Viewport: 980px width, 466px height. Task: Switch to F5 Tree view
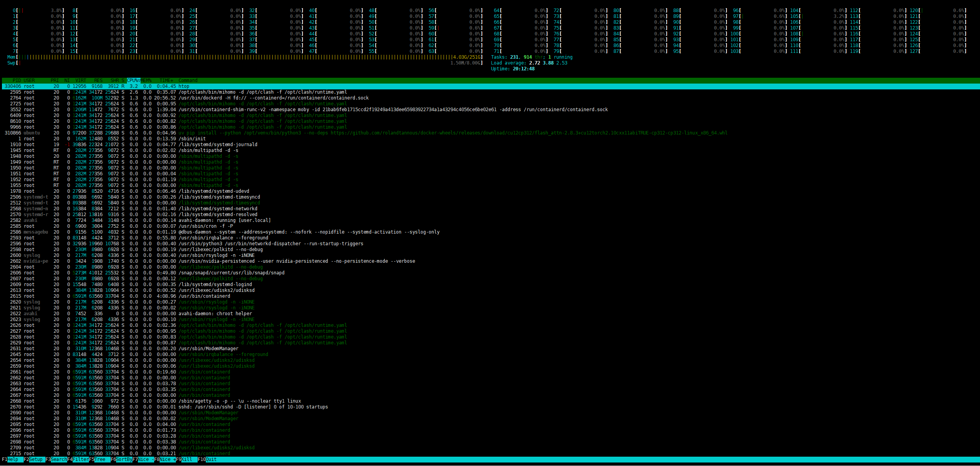(x=99, y=459)
